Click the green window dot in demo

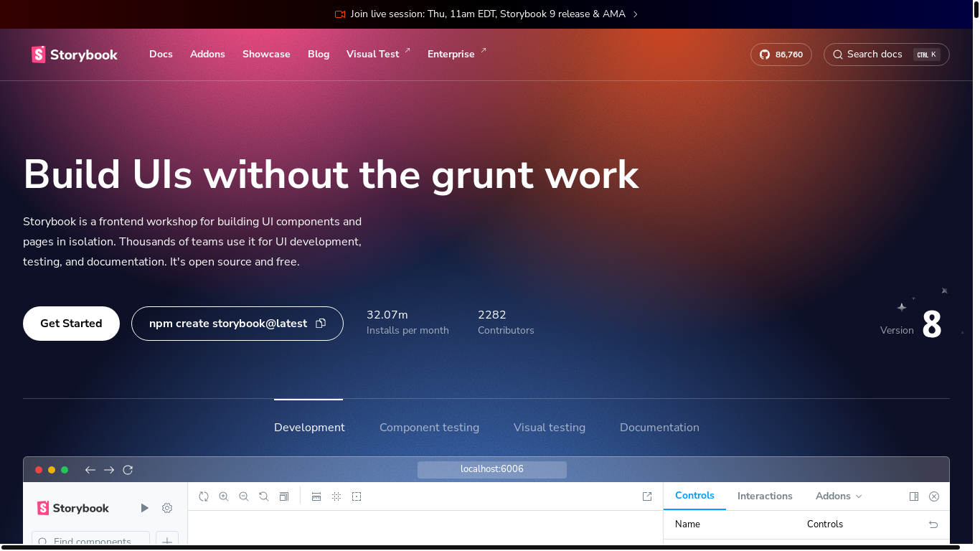click(x=65, y=470)
